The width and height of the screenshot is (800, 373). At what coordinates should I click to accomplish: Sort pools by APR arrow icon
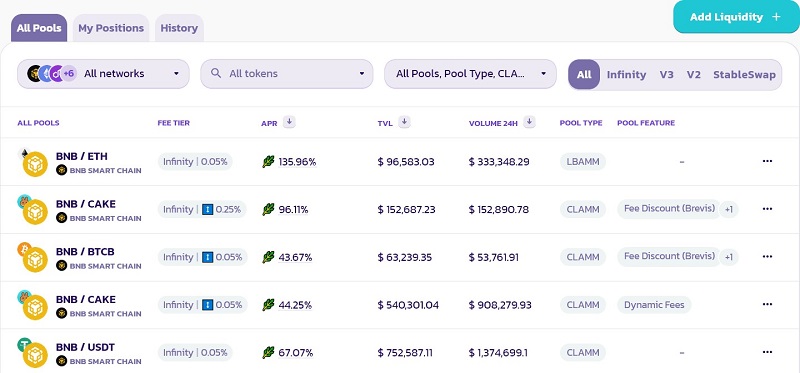point(289,122)
